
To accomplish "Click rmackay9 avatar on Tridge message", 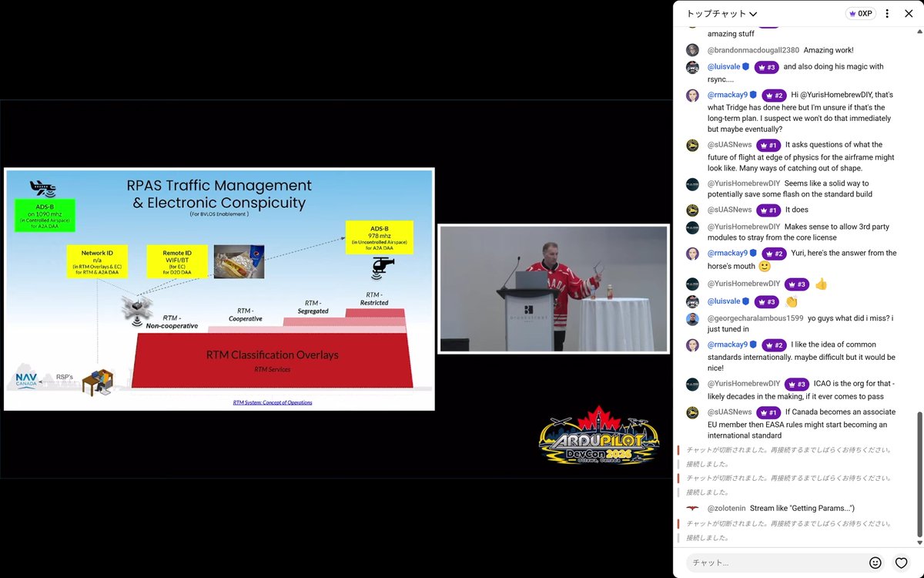I will click(692, 96).
